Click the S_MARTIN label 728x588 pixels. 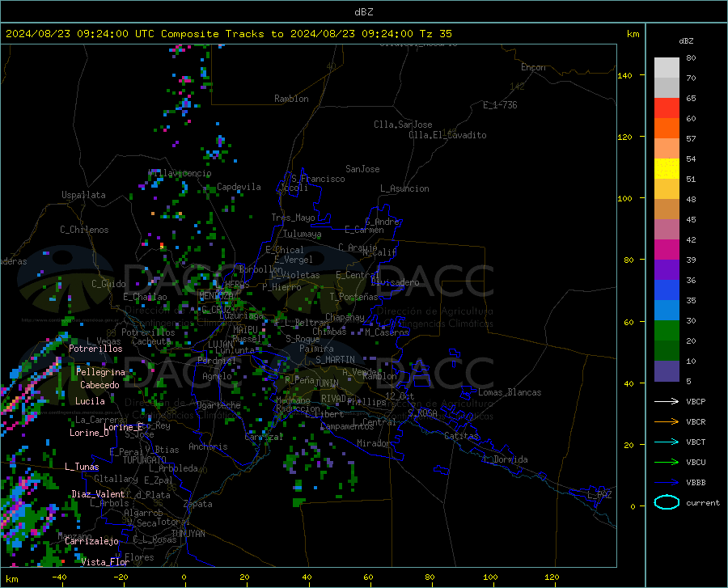[x=335, y=360]
